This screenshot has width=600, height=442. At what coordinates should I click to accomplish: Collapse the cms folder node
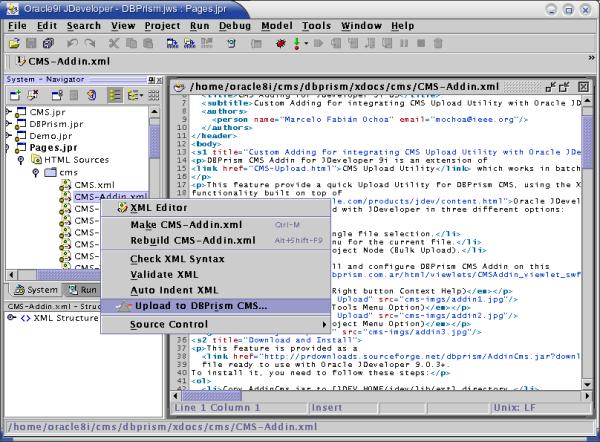pos(36,173)
